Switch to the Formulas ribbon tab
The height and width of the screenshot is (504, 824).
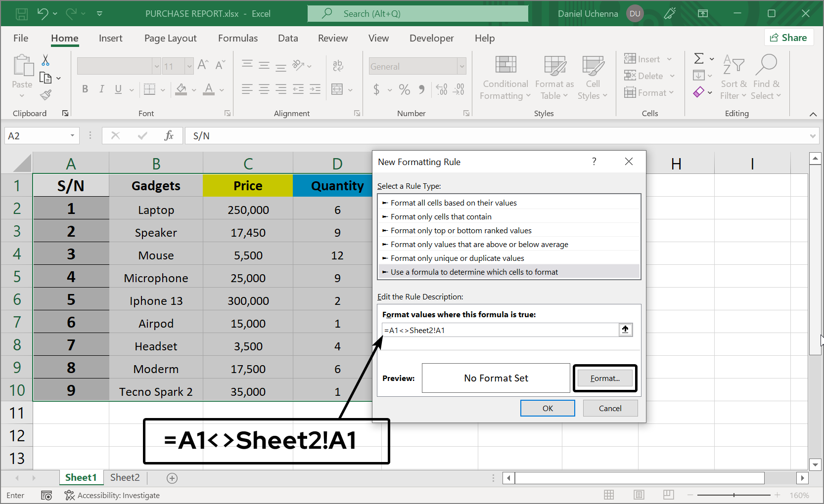tap(238, 38)
